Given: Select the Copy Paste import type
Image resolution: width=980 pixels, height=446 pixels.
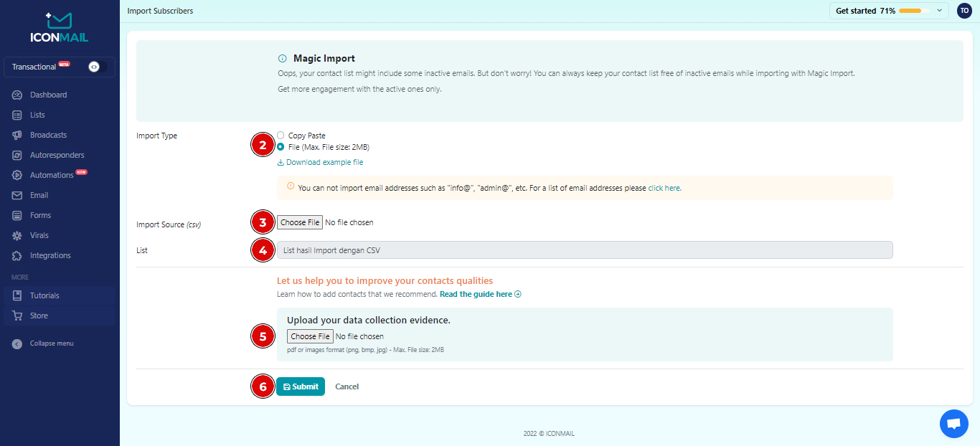Looking at the screenshot, I should click(x=281, y=136).
